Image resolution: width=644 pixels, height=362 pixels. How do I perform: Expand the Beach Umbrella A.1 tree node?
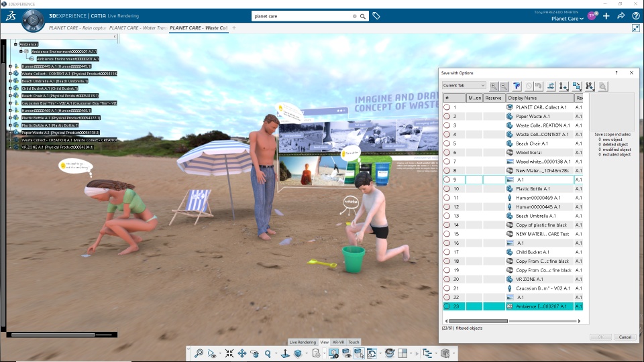tap(11, 81)
